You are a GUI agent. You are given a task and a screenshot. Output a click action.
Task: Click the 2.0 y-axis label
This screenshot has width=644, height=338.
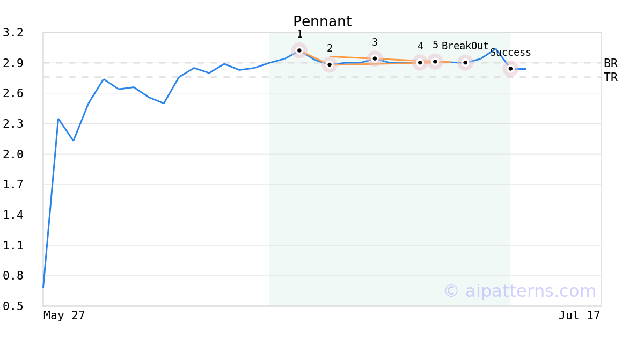pos(13,155)
